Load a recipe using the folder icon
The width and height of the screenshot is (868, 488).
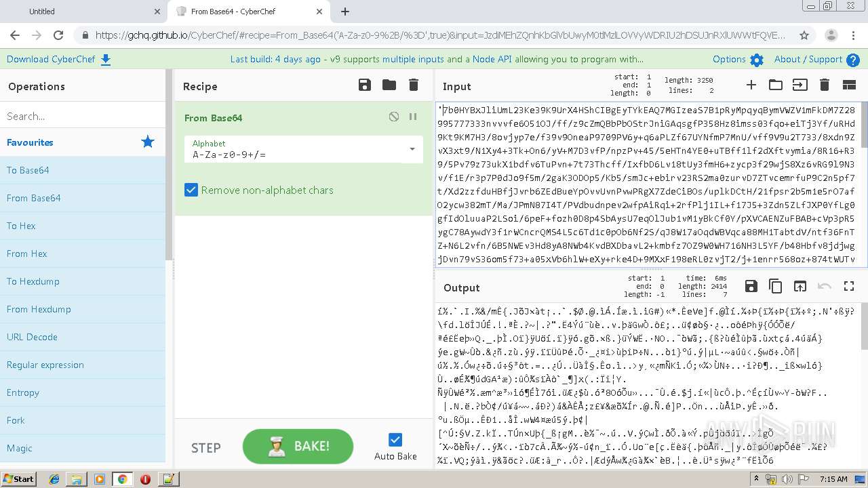(x=389, y=85)
